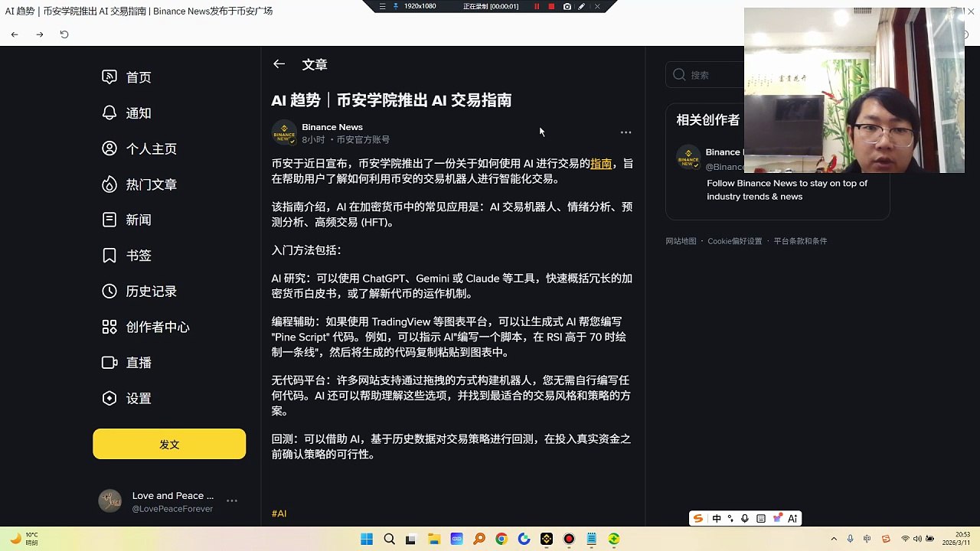Click the yellow 发文 post button
The height and width of the screenshot is (551, 980).
[x=169, y=444]
